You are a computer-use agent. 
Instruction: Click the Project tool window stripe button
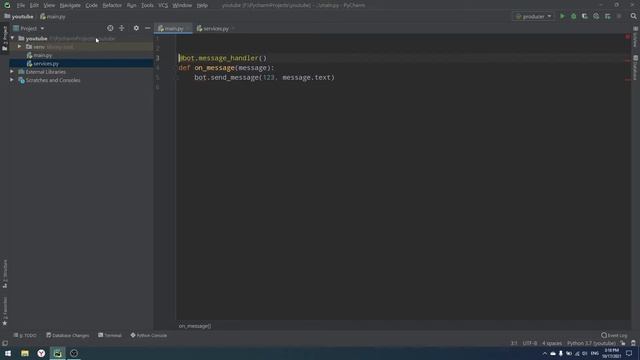(5, 38)
